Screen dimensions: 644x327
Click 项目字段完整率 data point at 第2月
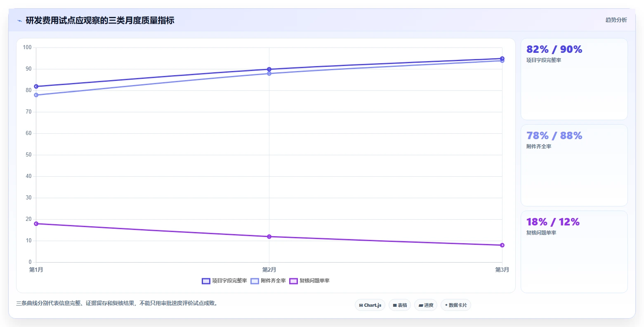[269, 69]
